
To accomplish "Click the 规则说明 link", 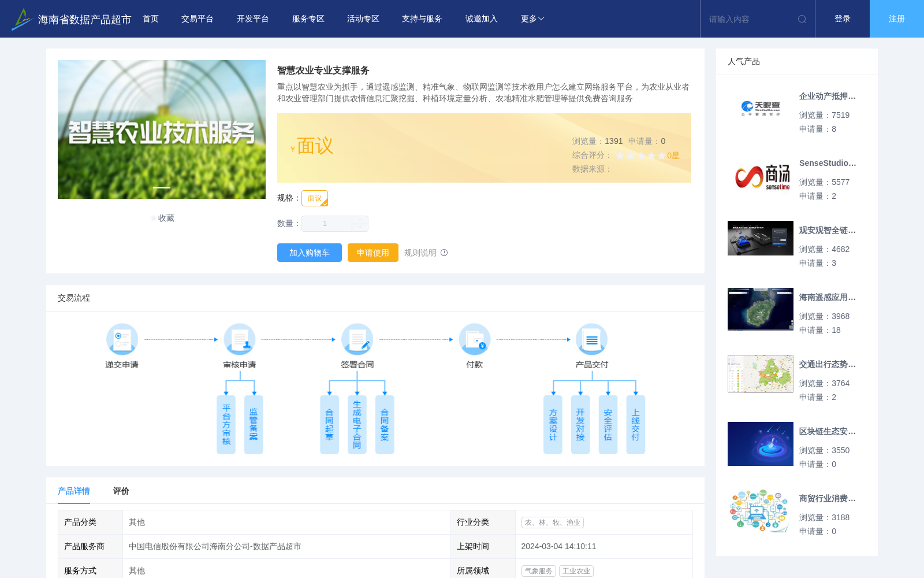I will click(420, 253).
